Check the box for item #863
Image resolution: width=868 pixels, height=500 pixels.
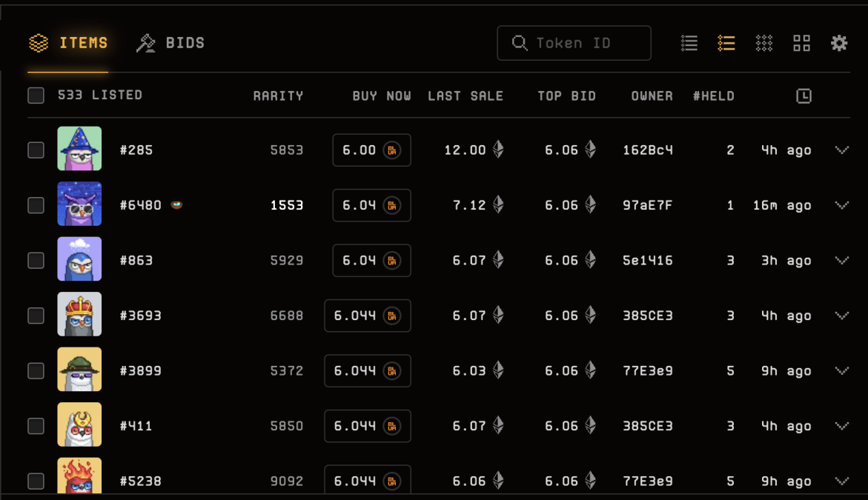36,260
